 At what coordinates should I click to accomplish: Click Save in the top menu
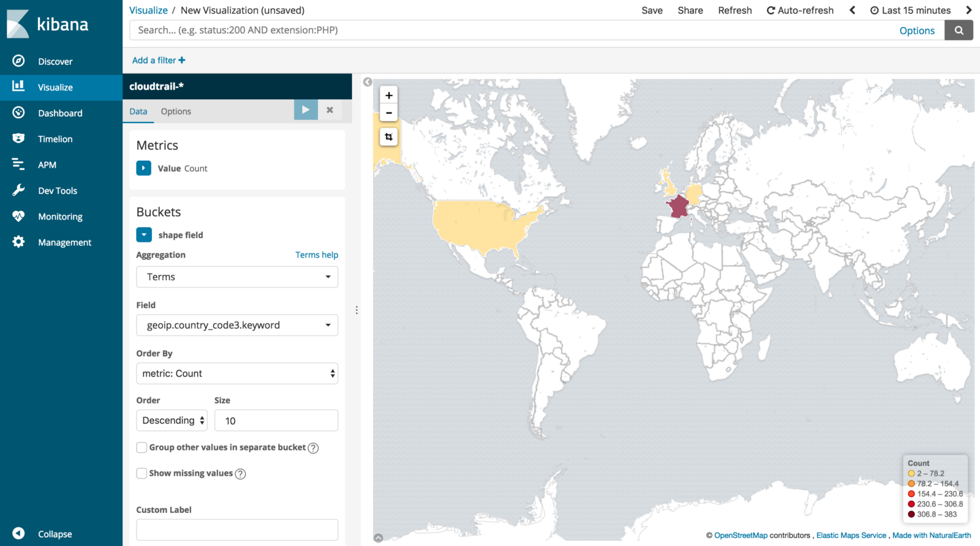(652, 10)
